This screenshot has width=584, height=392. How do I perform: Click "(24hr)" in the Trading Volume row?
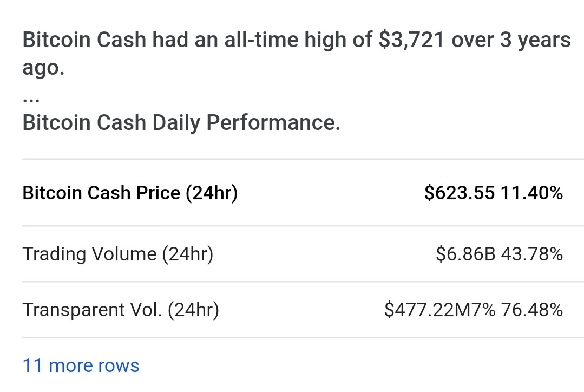point(188,254)
